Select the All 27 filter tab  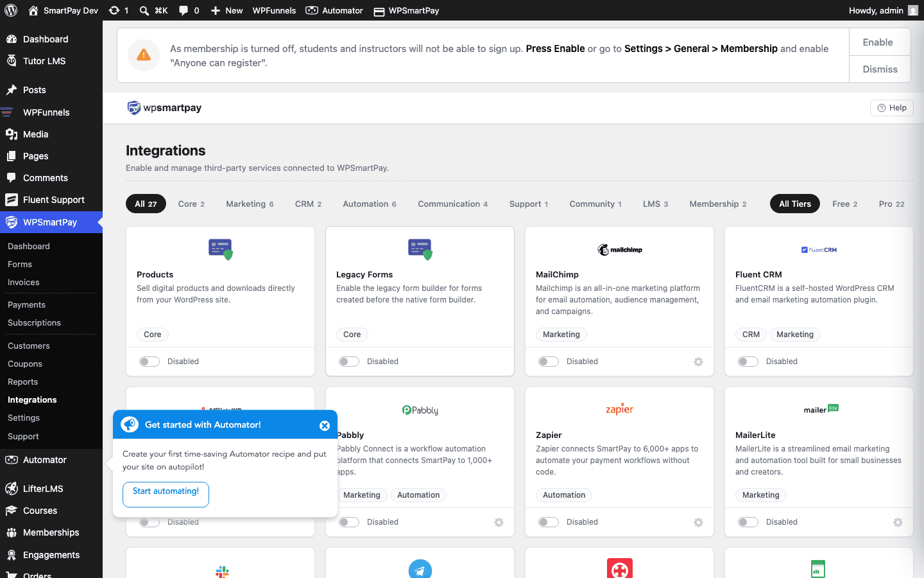(x=146, y=204)
